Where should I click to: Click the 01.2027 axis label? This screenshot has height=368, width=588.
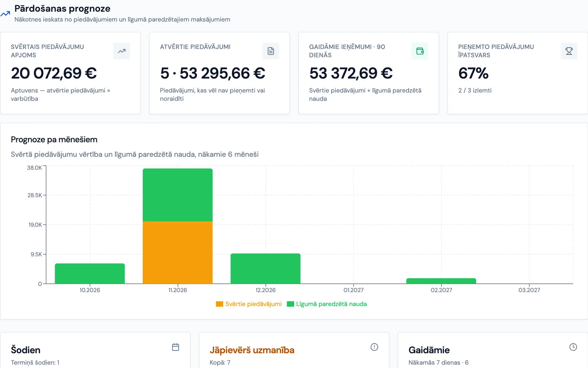click(x=354, y=290)
